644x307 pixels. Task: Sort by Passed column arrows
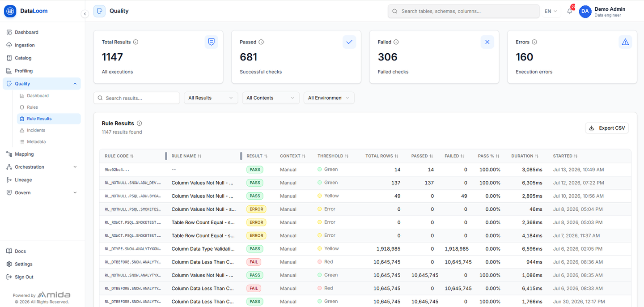pyautogui.click(x=431, y=156)
